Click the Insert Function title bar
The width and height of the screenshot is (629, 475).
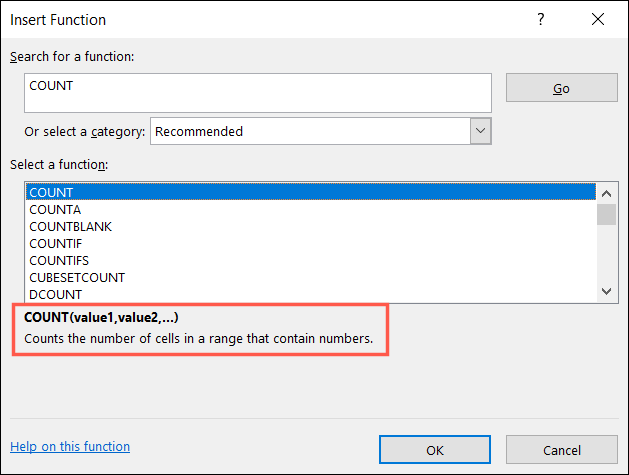pos(250,20)
